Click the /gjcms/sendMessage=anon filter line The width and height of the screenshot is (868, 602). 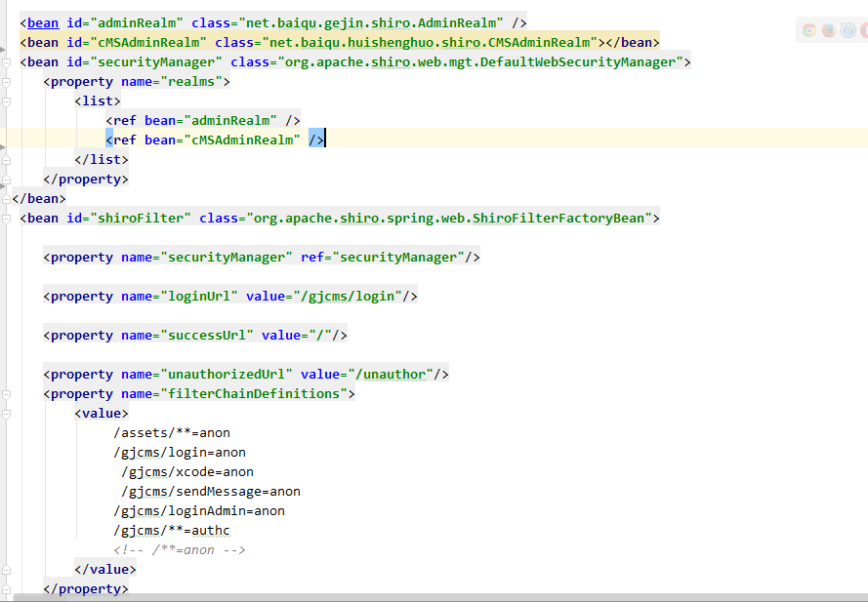pos(210,492)
